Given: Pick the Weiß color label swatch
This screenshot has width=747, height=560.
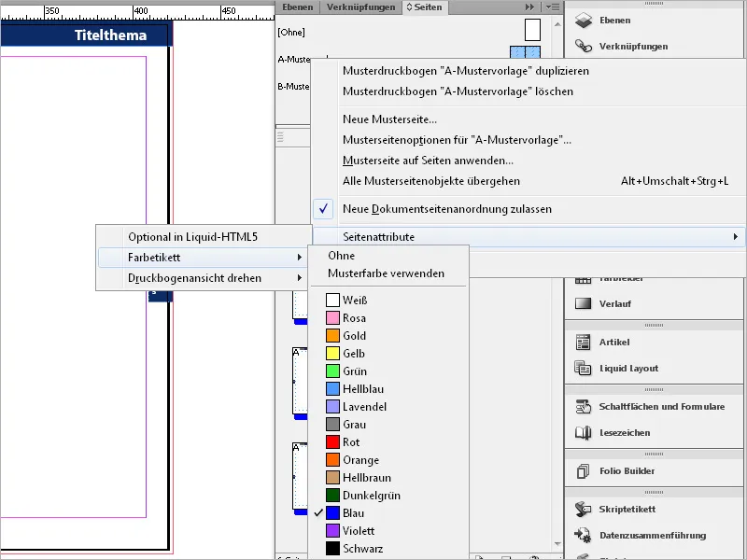Looking at the screenshot, I should [332, 300].
